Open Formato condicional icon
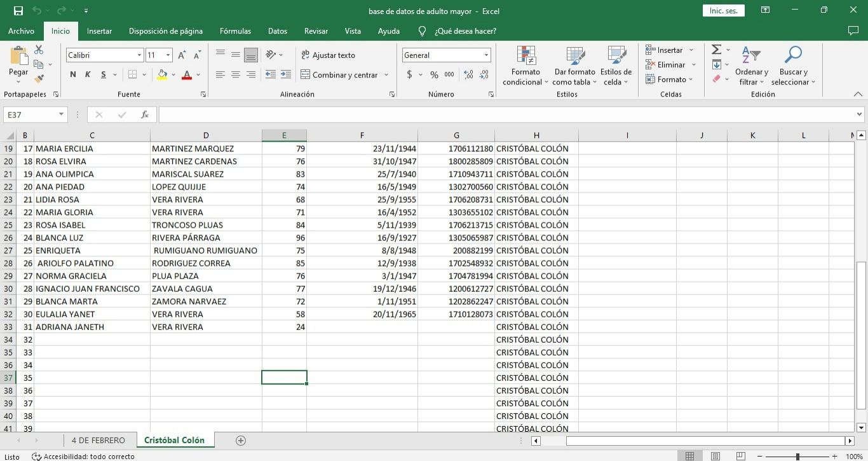 [526, 57]
